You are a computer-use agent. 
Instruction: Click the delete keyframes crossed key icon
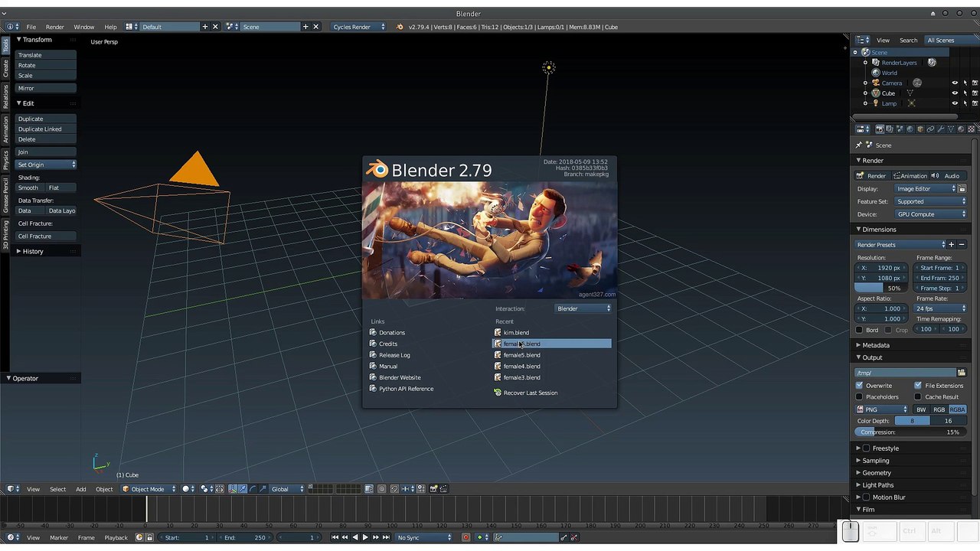[574, 537]
